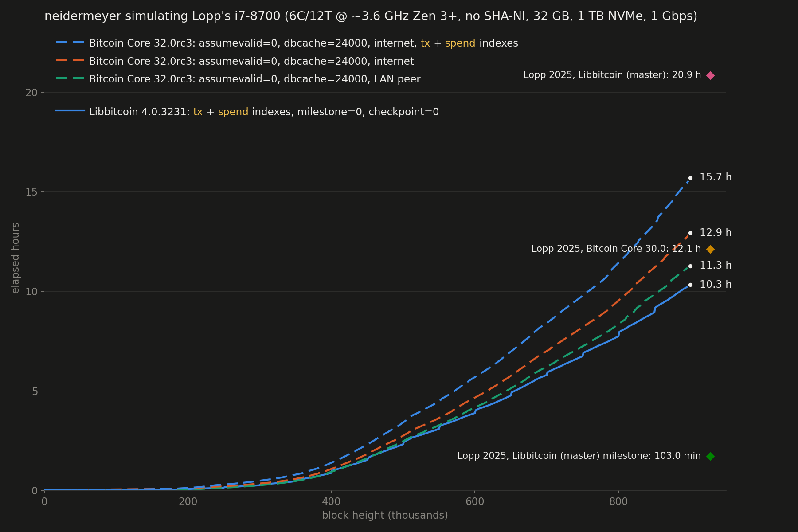Click the 'block height (thousands)' axis title
Image resolution: width=798 pixels, height=532 pixels.
(385, 516)
